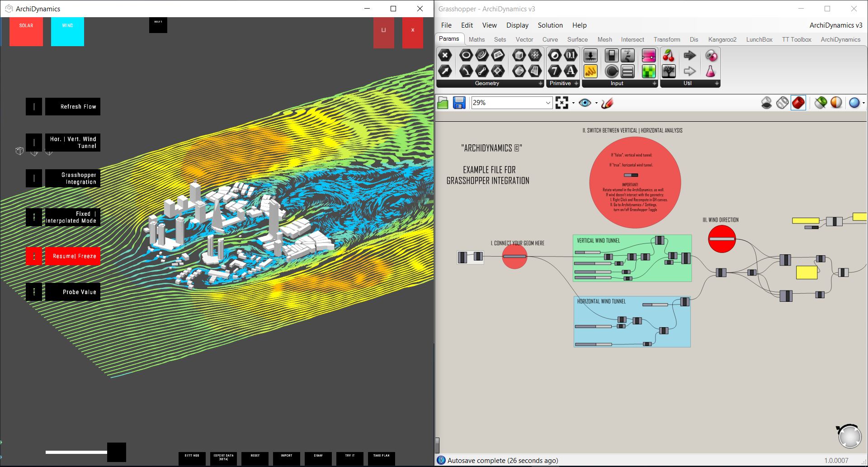
Task: Select the Boolean primitive parameter icon
Action: tap(555, 55)
